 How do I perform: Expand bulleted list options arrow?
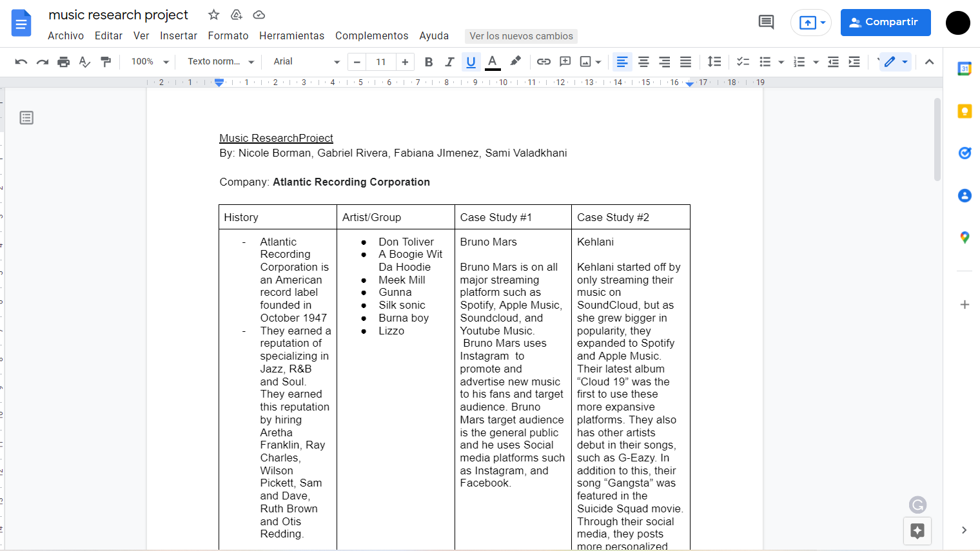[781, 62]
